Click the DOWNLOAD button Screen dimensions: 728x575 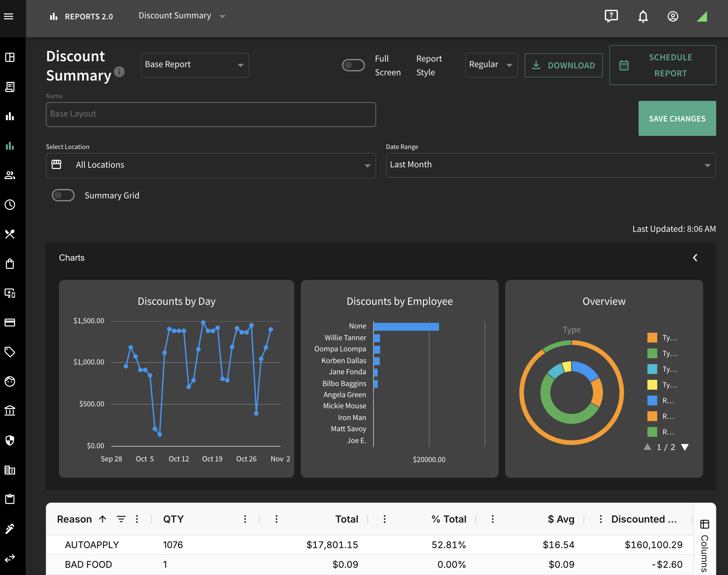(x=563, y=65)
